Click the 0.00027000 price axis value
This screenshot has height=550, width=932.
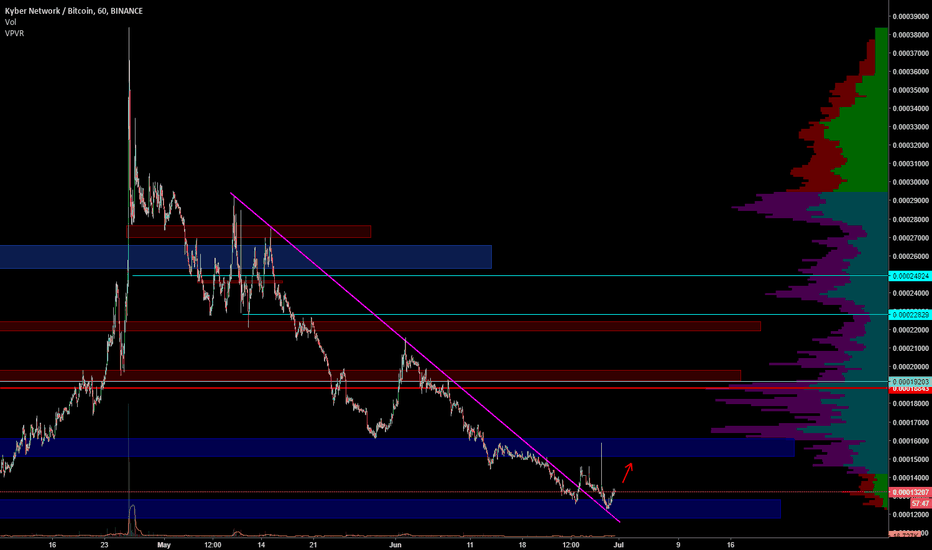pos(911,238)
